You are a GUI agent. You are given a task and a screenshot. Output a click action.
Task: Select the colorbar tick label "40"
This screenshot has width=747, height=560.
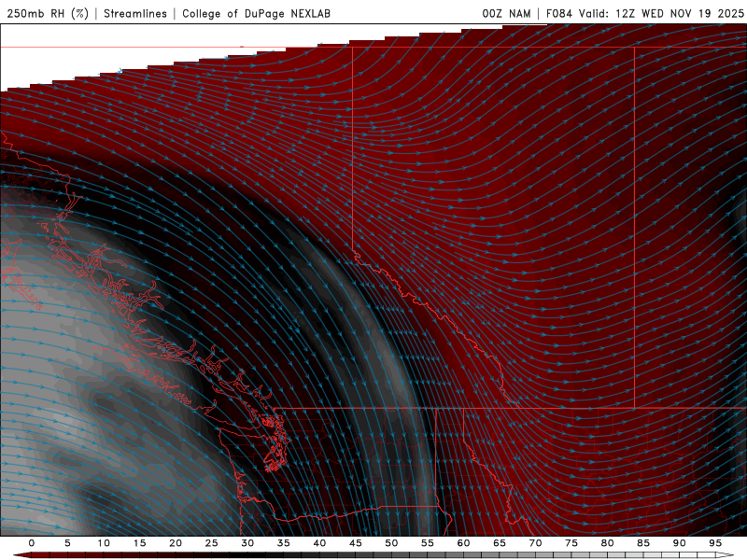tap(319, 543)
